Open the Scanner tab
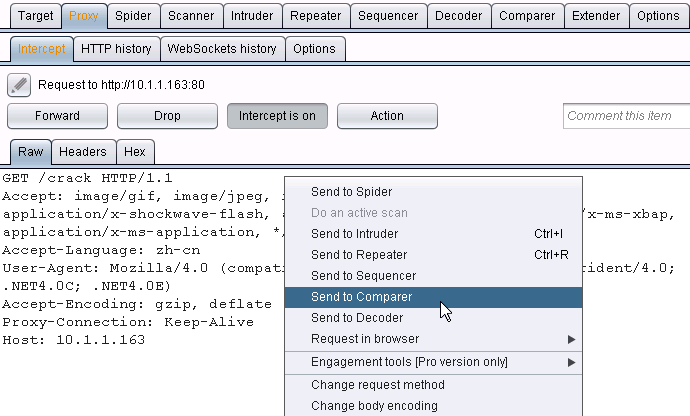690x416 pixels. click(191, 16)
